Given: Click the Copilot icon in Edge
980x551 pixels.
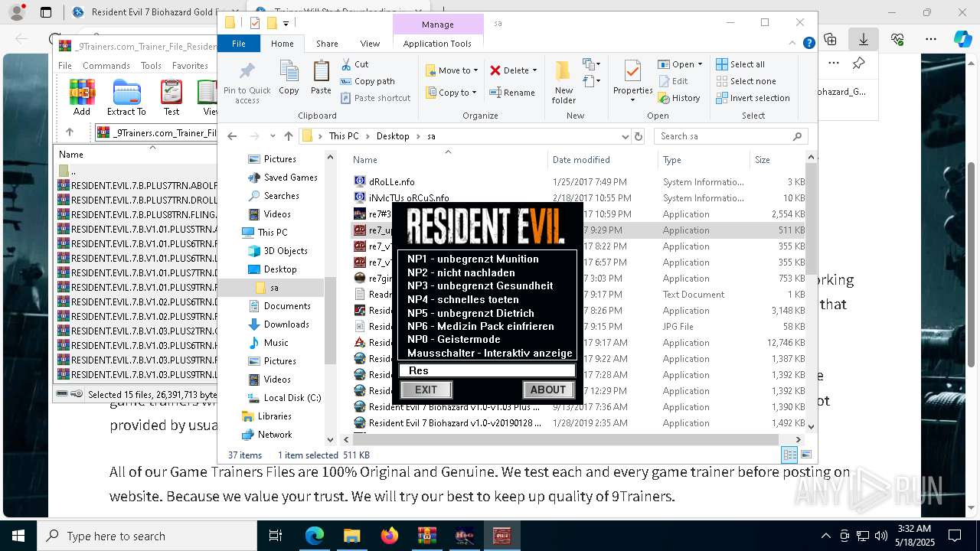Looking at the screenshot, I should point(962,39).
